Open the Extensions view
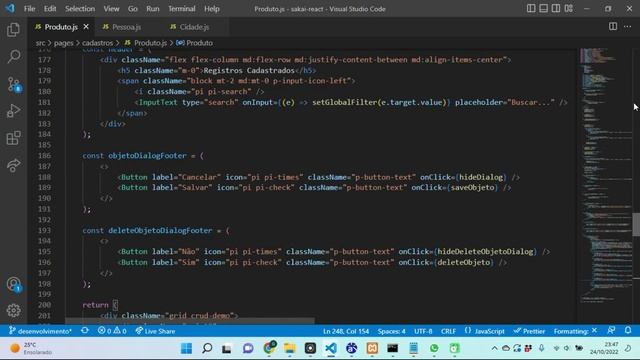Screen dimensions: 640x360 pyautogui.click(x=13, y=138)
